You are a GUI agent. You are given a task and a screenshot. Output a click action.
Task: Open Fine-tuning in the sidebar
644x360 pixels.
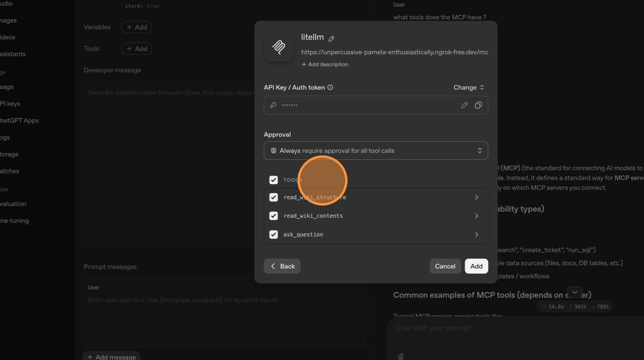click(14, 220)
